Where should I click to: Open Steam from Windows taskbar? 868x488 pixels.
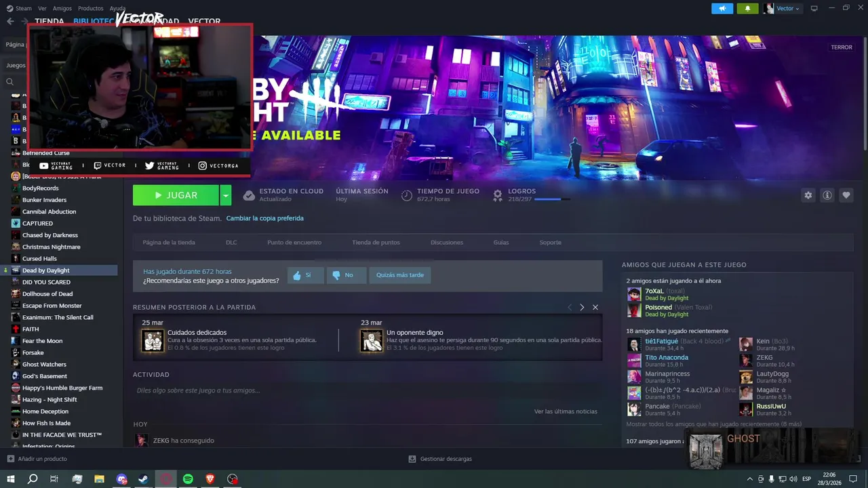click(x=144, y=479)
